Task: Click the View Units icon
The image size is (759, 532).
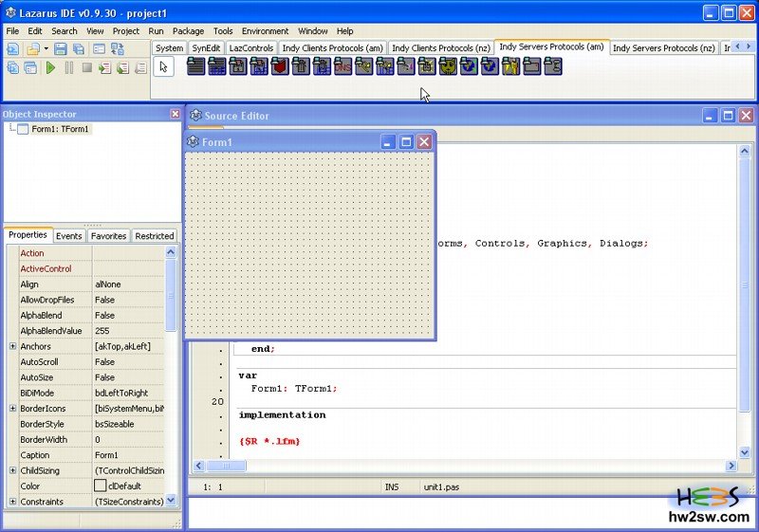Action: [13, 67]
